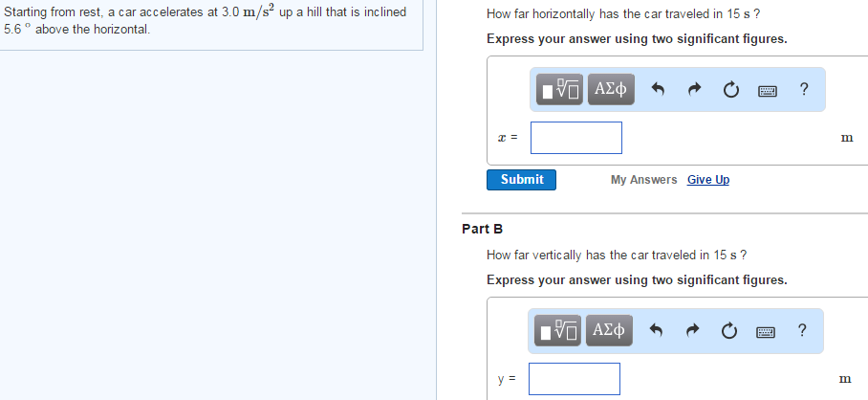Reset the Part B answer field
Viewport: 868px width, 400px height.
click(730, 331)
